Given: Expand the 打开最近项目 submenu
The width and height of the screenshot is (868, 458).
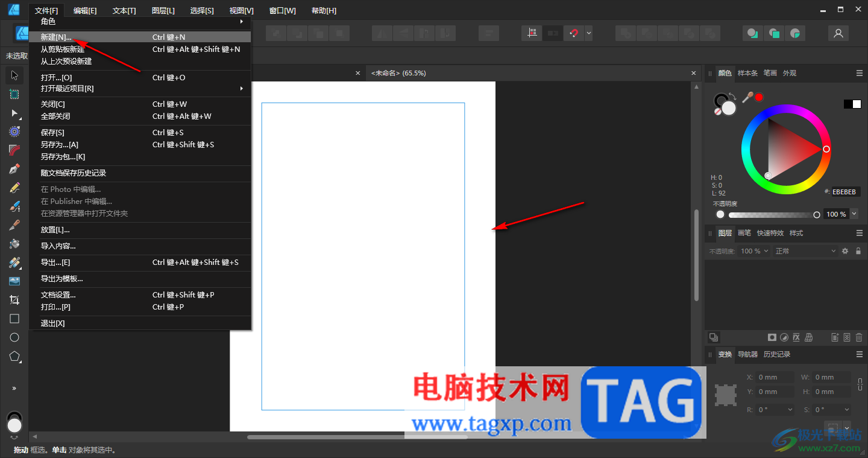Looking at the screenshot, I should point(140,89).
